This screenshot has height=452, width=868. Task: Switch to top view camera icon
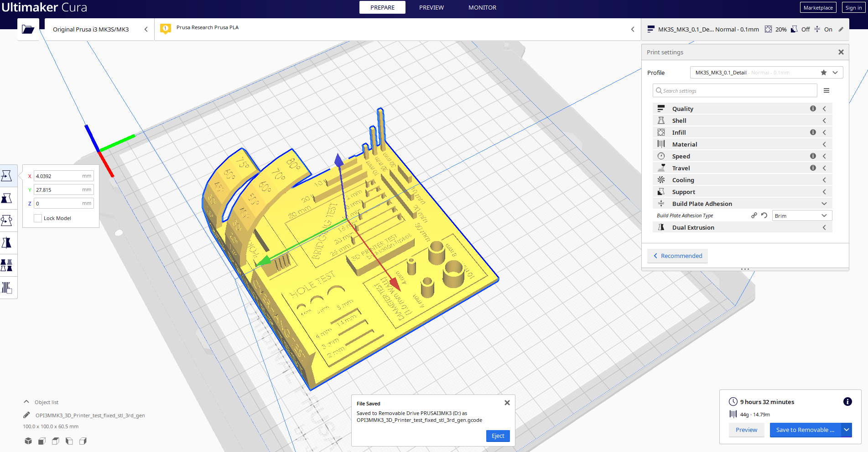pyautogui.click(x=56, y=441)
